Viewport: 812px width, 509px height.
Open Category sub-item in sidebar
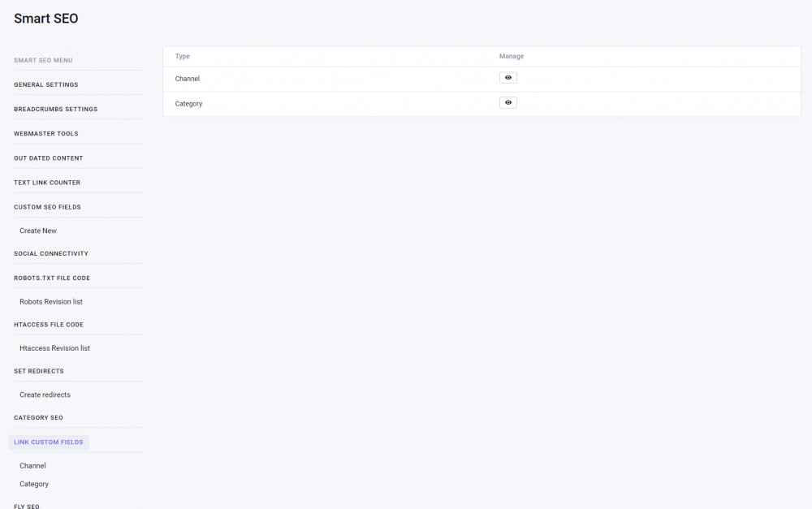34,484
